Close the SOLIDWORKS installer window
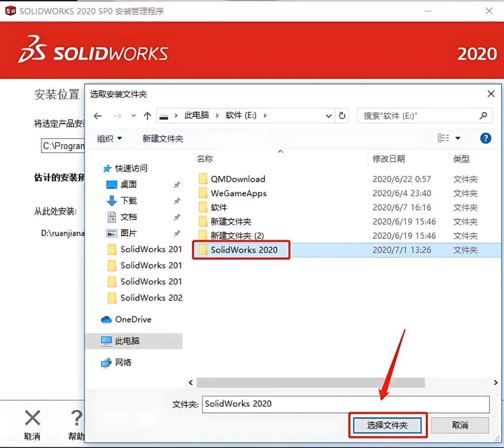This screenshot has width=504, height=448. tap(489, 11)
